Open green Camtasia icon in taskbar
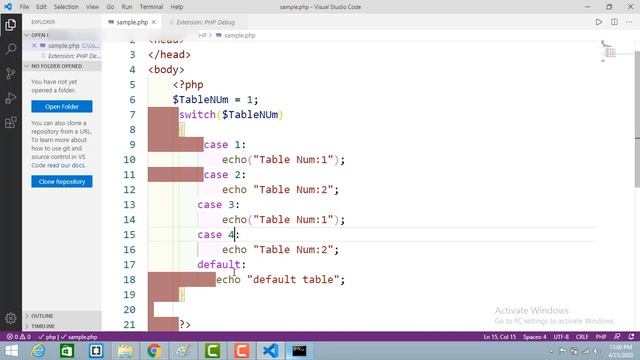This screenshot has height=360, width=640. point(212,351)
